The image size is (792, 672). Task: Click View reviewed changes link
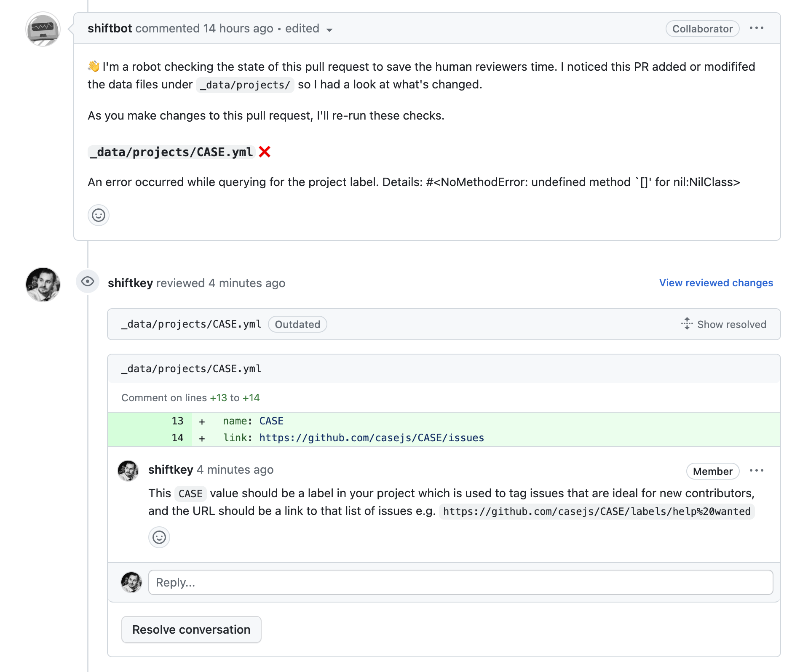[x=716, y=283]
